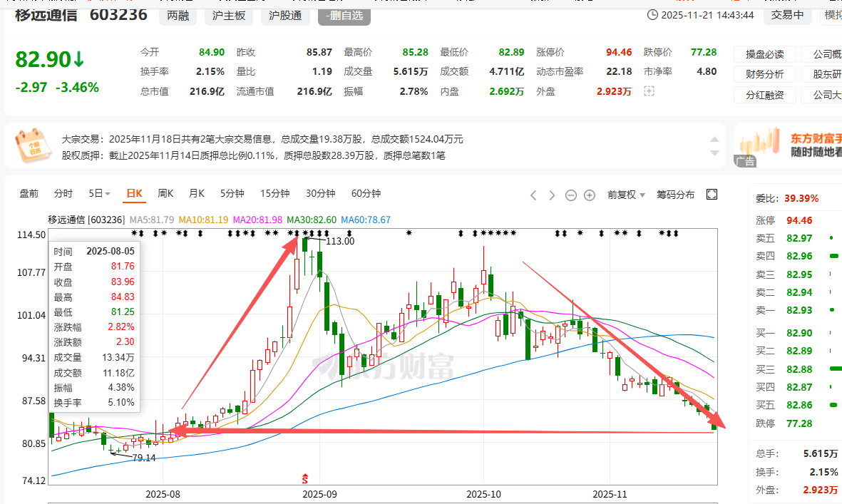Remove stock via -删自选 button

(x=344, y=16)
